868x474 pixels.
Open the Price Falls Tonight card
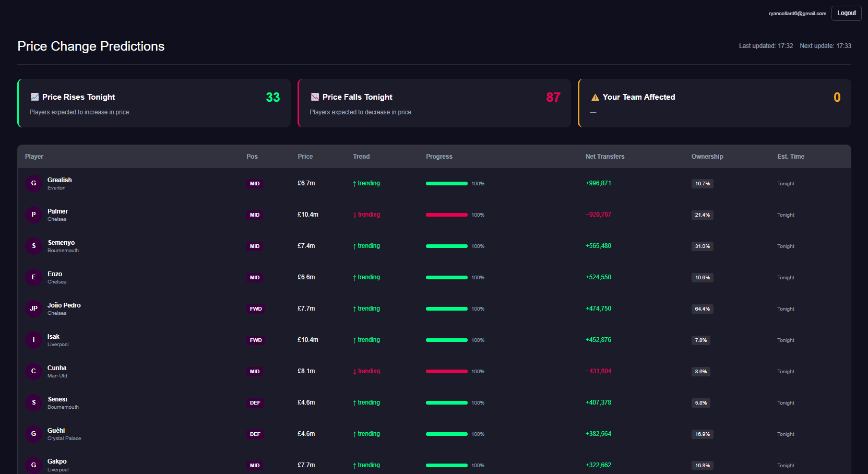point(434,103)
